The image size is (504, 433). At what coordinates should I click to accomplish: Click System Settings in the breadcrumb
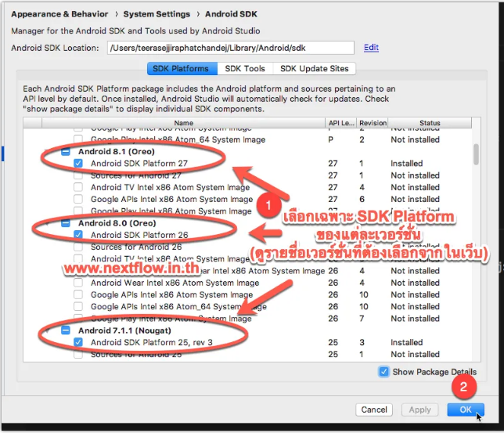pyautogui.click(x=157, y=14)
